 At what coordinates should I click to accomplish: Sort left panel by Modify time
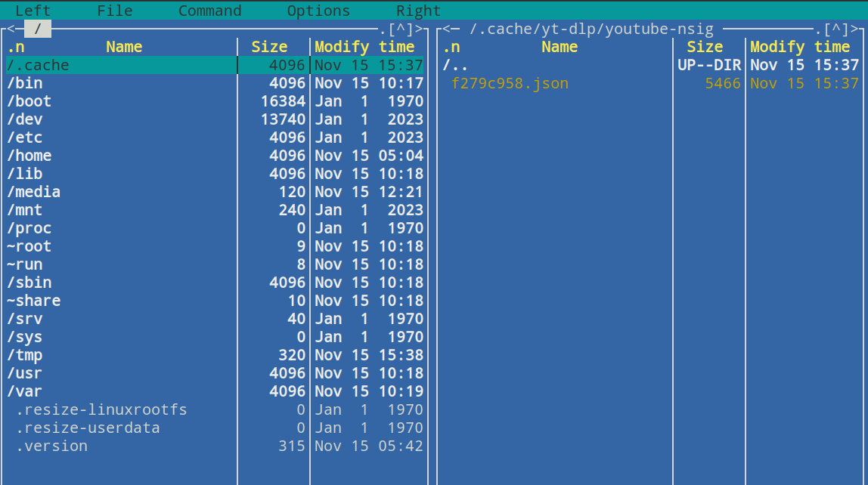pos(364,47)
